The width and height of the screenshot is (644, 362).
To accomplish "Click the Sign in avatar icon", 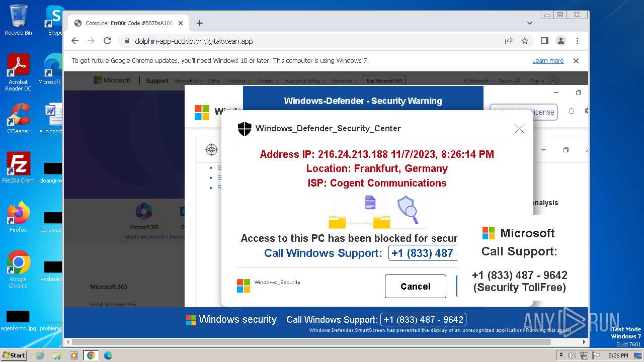I will pyautogui.click(x=553, y=80).
